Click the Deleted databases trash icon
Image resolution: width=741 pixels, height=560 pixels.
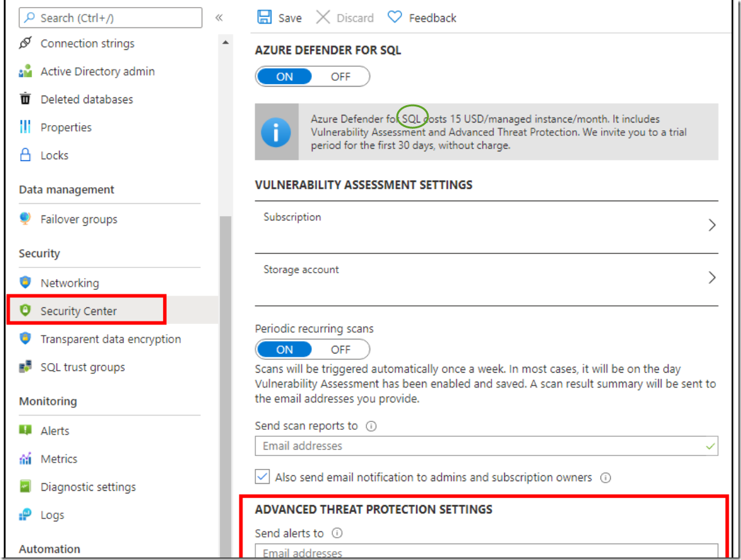(x=26, y=99)
